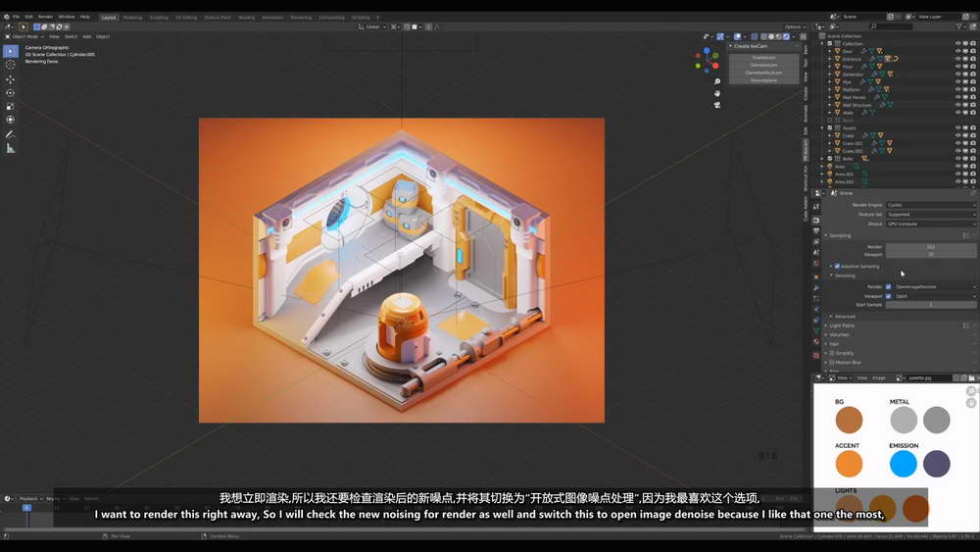The width and height of the screenshot is (980, 552).
Task: Open Viewport denoiser OptiX dropdown
Action: coord(934,296)
